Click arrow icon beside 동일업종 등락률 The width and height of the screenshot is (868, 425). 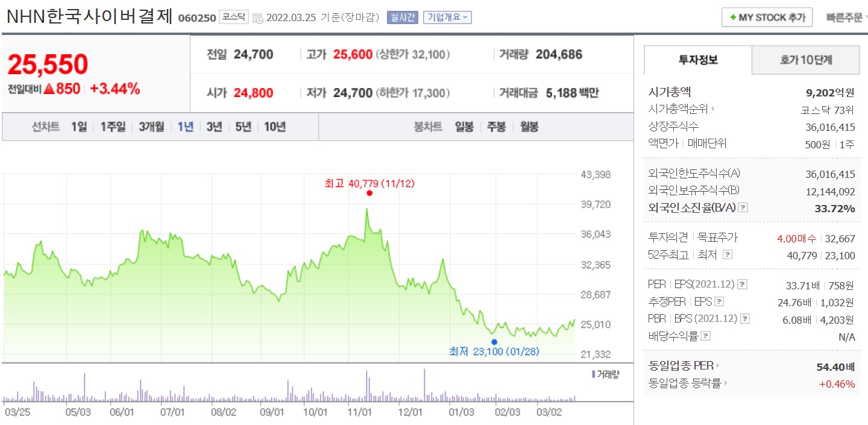coord(725,383)
